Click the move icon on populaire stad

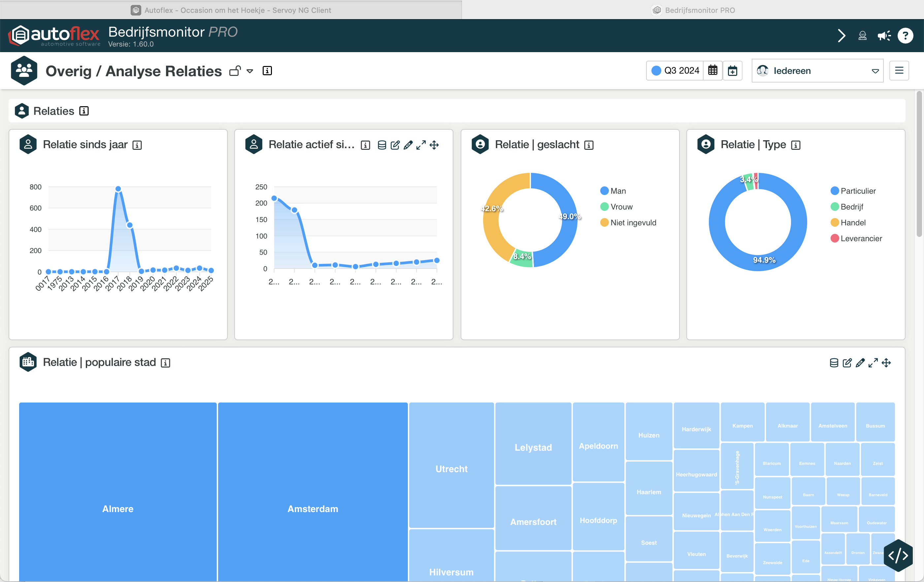coord(886,363)
